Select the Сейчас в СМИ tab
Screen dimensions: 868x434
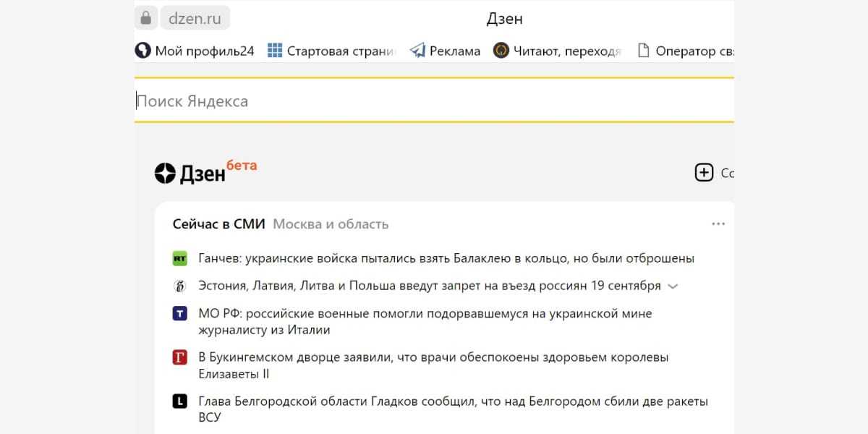[219, 224]
